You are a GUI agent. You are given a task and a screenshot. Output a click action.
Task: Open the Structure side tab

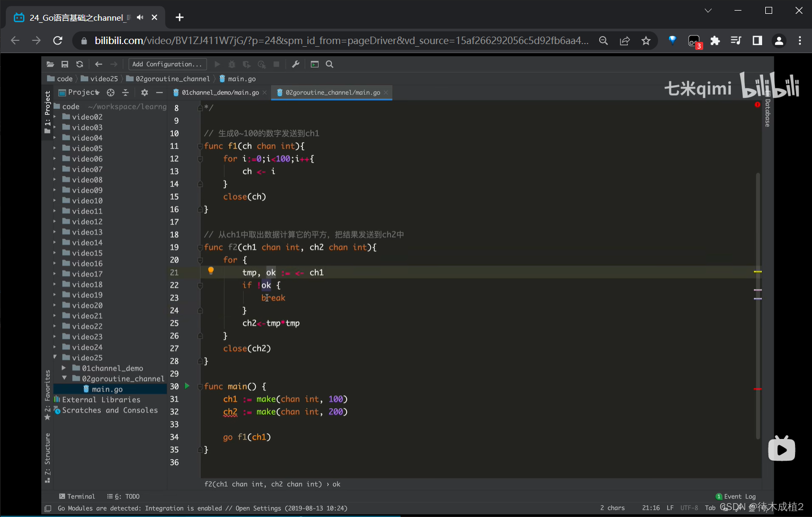[x=47, y=458]
